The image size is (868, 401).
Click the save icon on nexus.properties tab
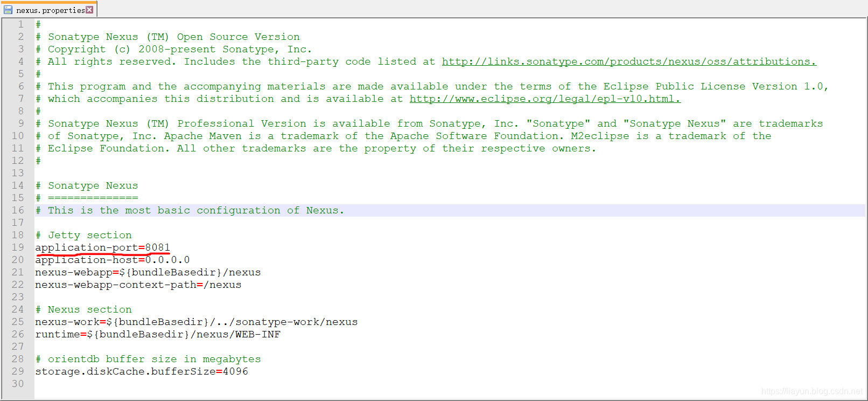coord(8,10)
